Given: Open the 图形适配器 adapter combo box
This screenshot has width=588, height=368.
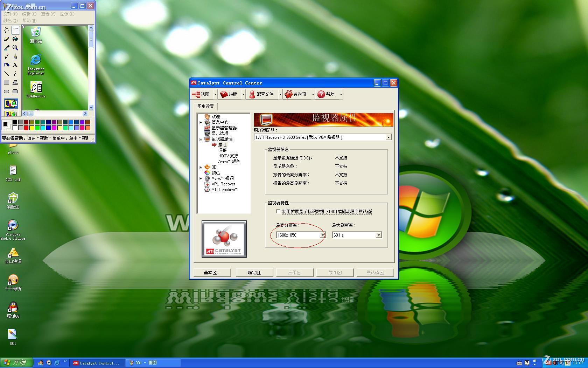Looking at the screenshot, I should pos(322,137).
